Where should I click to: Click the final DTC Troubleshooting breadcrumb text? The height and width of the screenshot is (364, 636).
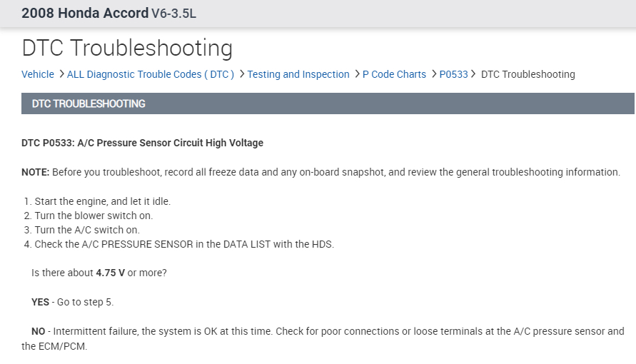click(528, 74)
